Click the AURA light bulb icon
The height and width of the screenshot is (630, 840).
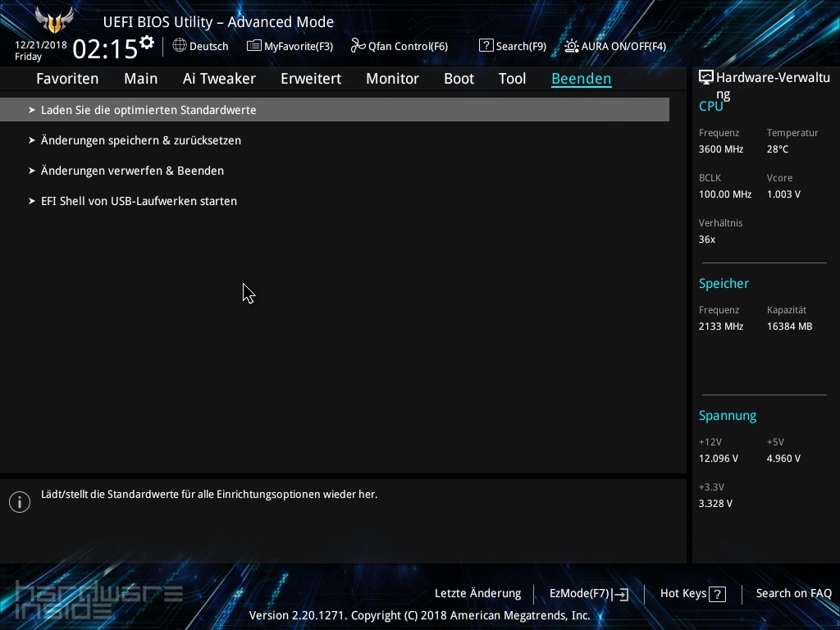tap(572, 46)
